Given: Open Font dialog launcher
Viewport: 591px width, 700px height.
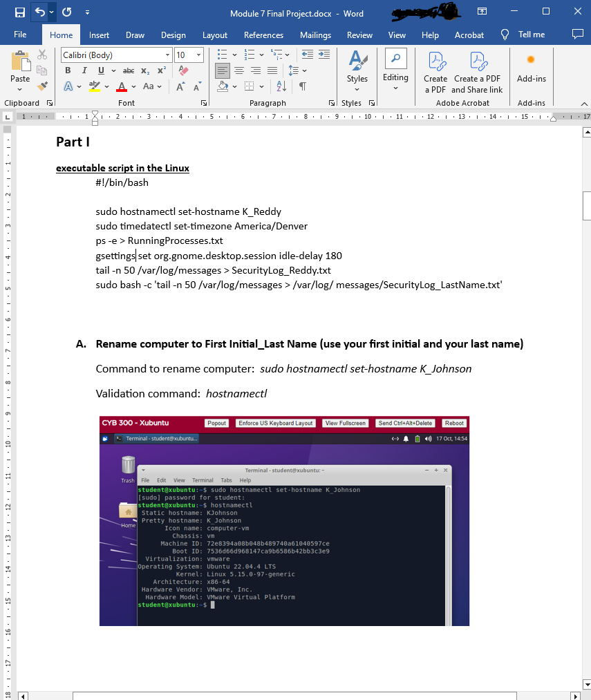Looking at the screenshot, I should [204, 103].
